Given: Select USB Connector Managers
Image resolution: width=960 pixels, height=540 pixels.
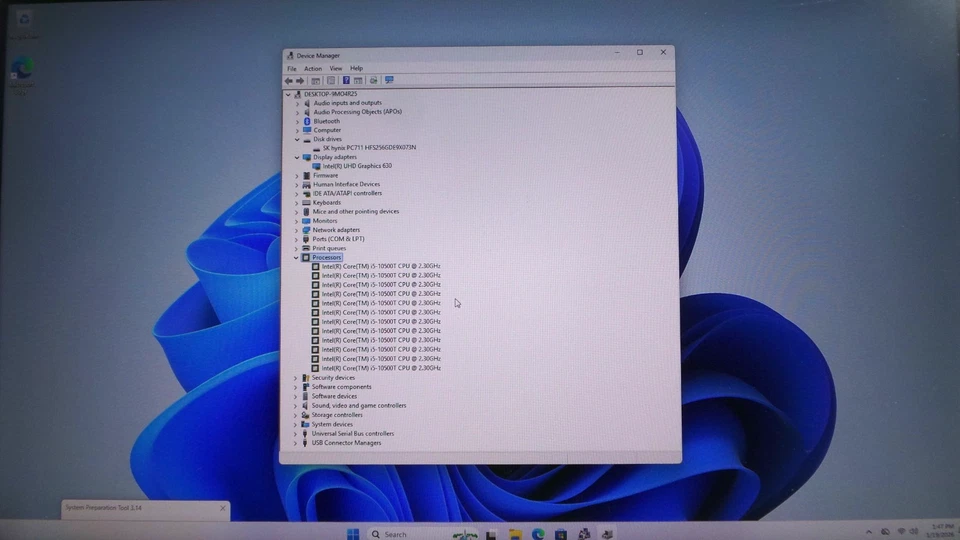Looking at the screenshot, I should (346, 443).
